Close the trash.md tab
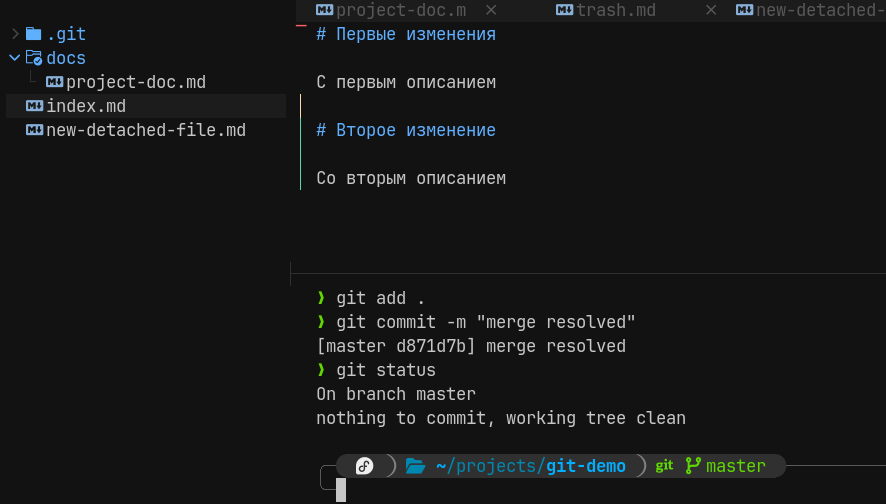This screenshot has width=886, height=504. click(711, 10)
